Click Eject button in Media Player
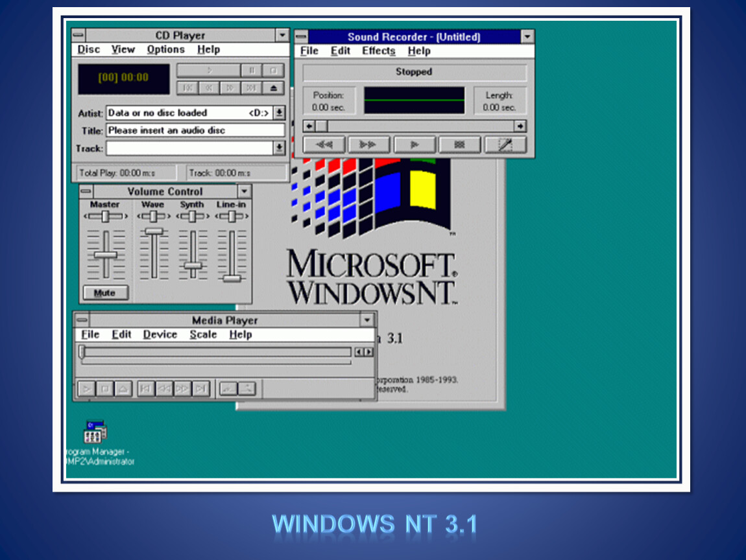The image size is (746, 560). click(x=123, y=389)
